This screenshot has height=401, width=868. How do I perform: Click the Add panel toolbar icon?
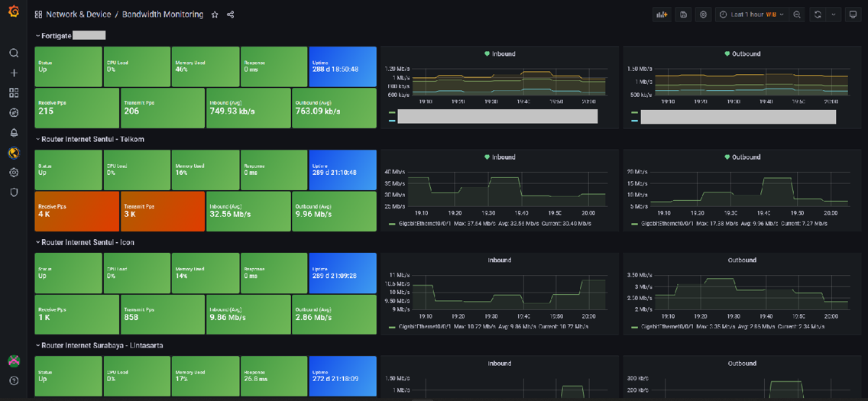(x=662, y=15)
